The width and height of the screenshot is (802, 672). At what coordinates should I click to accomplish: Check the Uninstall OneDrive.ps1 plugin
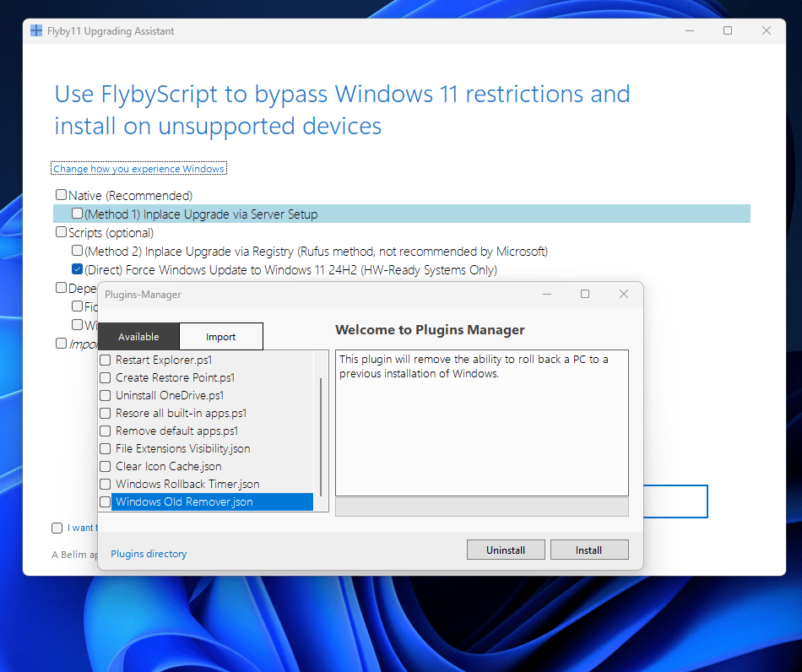[x=105, y=395]
